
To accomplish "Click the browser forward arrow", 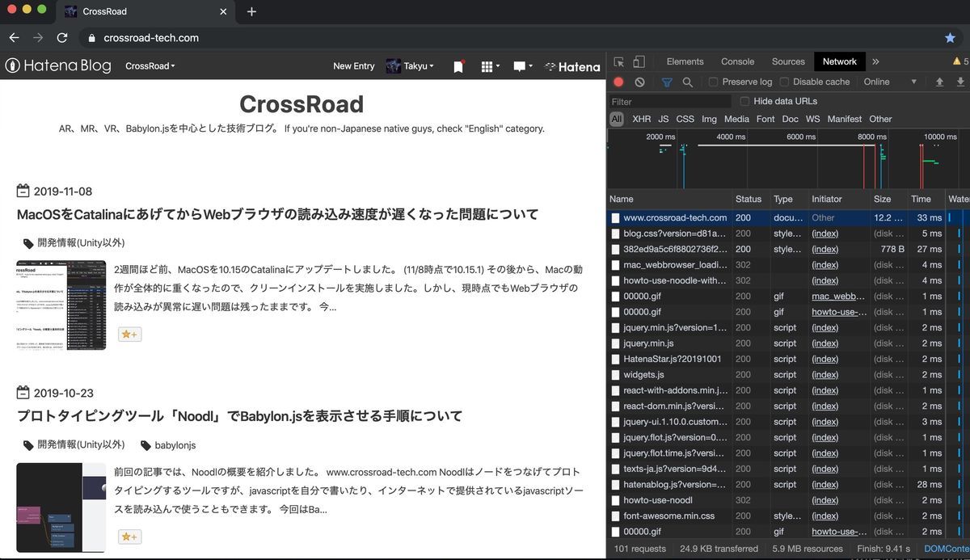I will click(x=38, y=38).
